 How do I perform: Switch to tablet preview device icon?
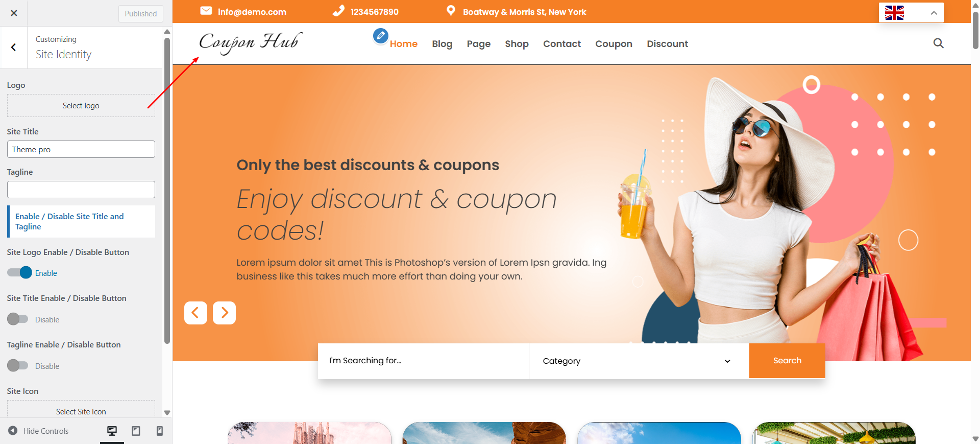(x=136, y=431)
